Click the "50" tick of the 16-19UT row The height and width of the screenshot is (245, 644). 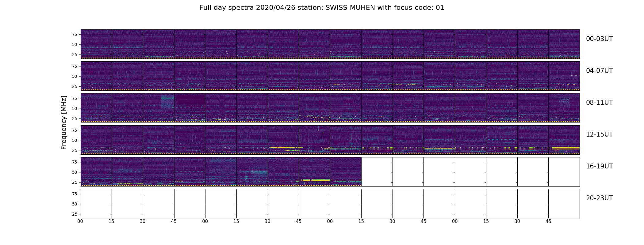click(75, 172)
